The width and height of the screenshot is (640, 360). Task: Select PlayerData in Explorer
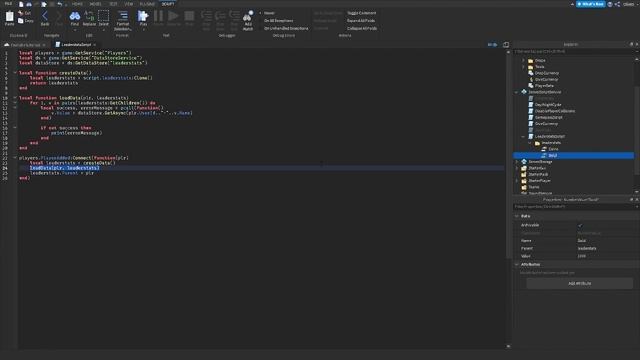pyautogui.click(x=544, y=86)
